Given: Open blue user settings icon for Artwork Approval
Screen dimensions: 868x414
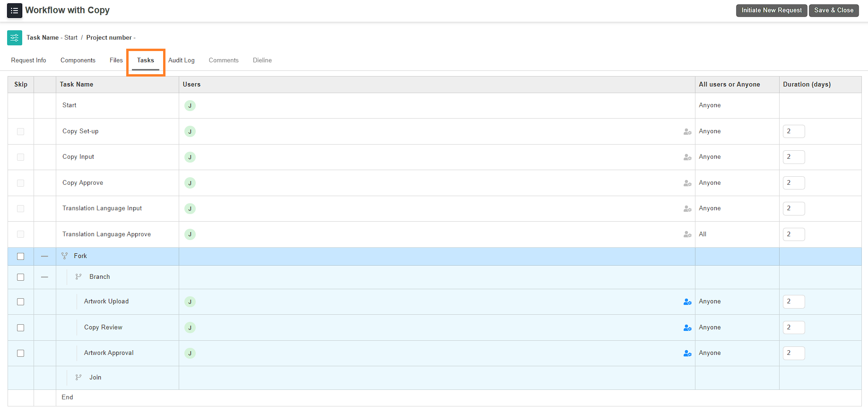Looking at the screenshot, I should click(x=687, y=354).
